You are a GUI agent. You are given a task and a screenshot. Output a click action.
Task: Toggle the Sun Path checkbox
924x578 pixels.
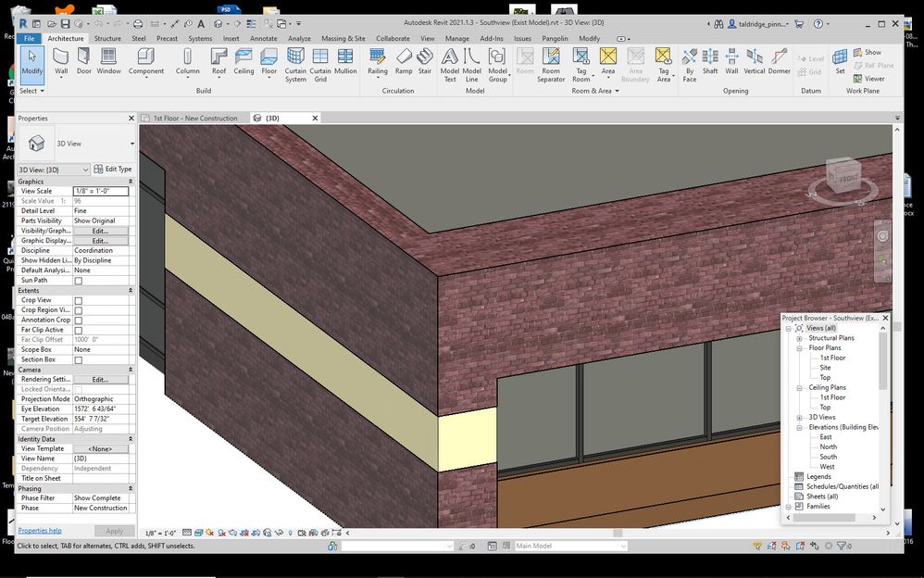tap(79, 281)
